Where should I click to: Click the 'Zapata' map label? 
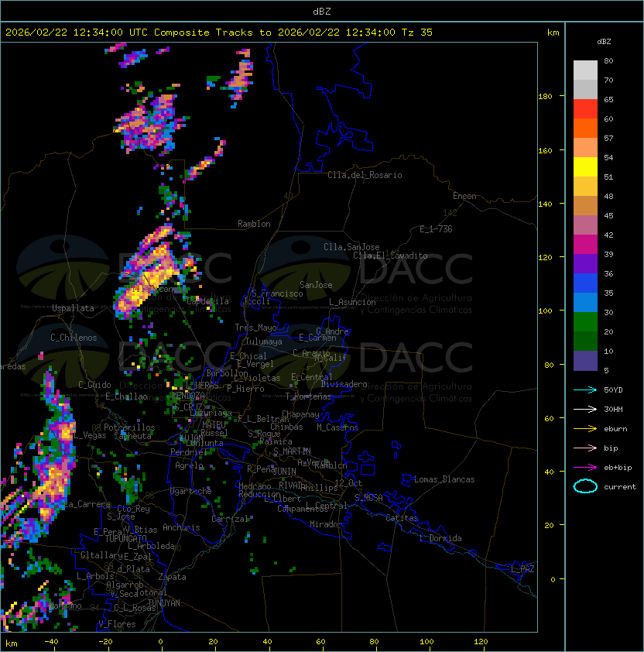coord(172,577)
